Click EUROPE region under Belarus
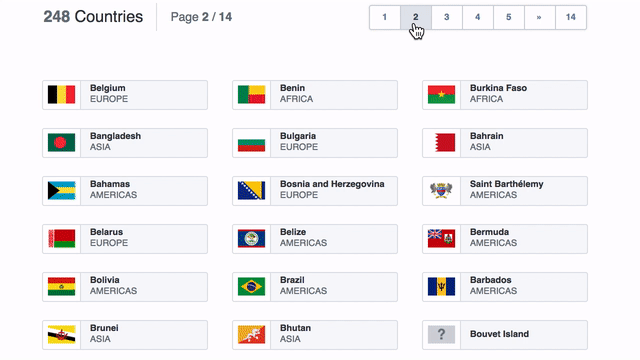Image resolution: width=640 pixels, height=360 pixels. click(x=109, y=243)
